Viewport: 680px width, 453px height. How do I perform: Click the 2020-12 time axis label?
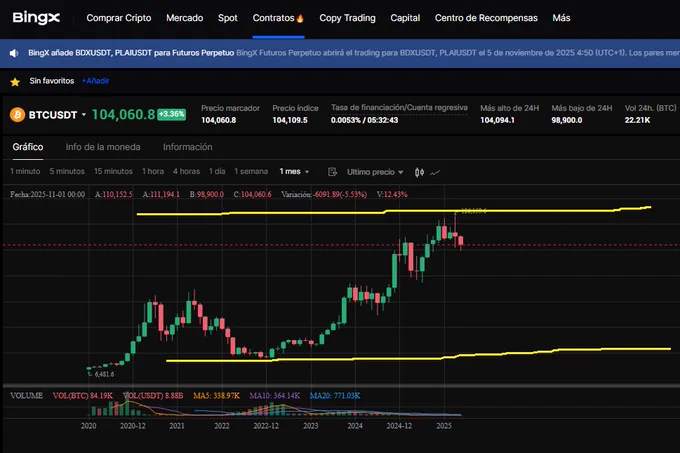click(133, 426)
